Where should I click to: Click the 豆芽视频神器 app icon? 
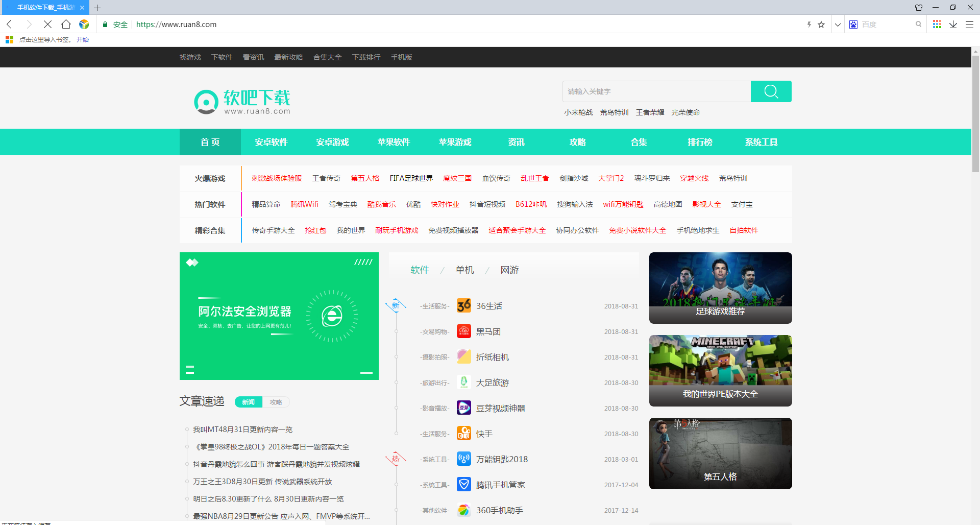(464, 408)
